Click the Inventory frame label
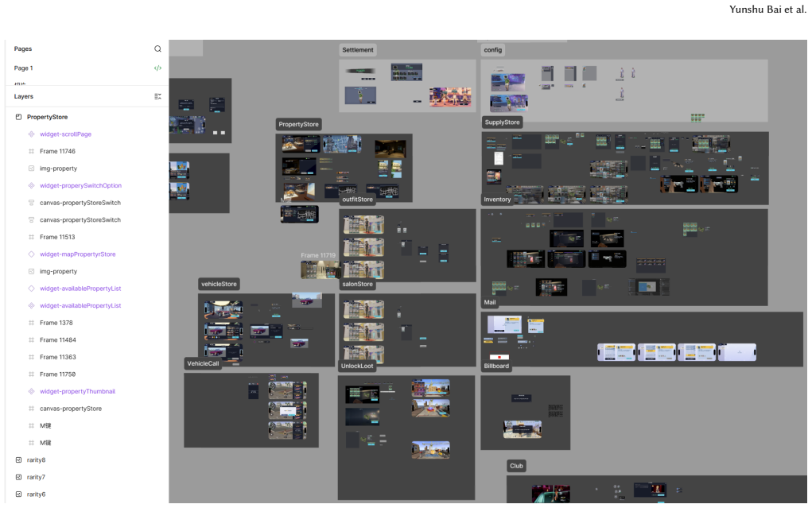Screen dimensions: 812x508 497,200
